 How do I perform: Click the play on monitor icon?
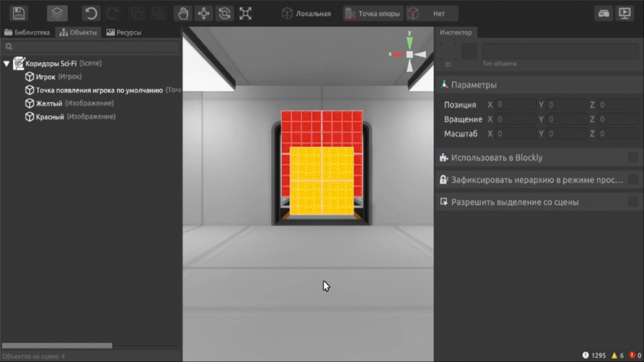(x=624, y=13)
